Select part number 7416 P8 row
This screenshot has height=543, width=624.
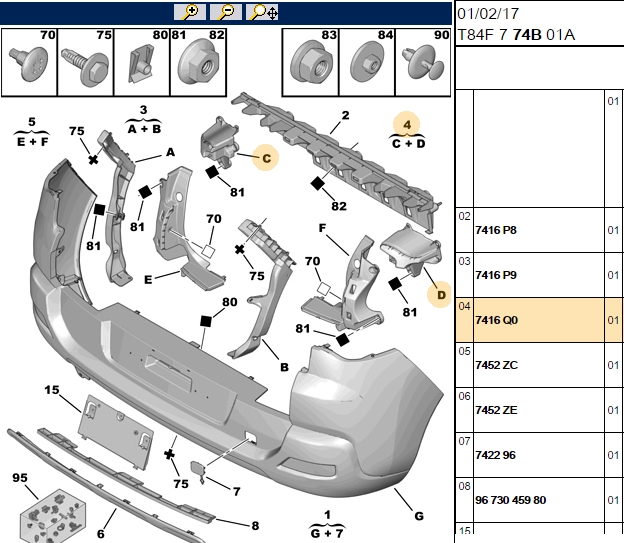click(539, 230)
